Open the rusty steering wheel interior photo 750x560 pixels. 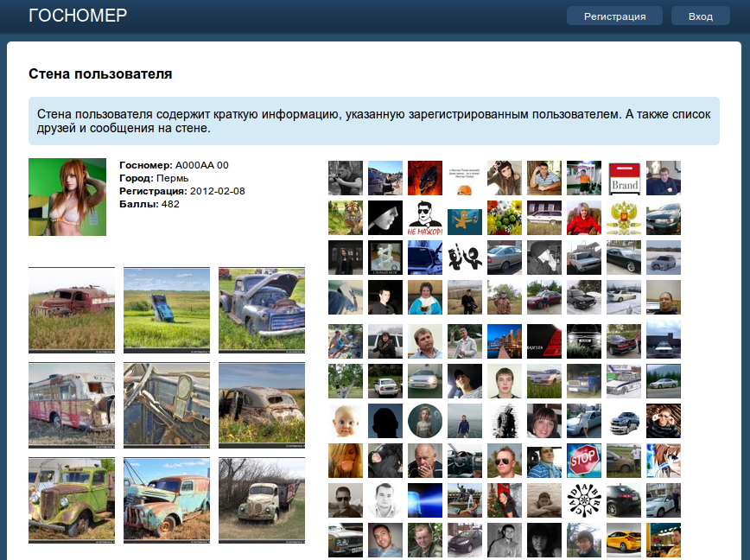(167, 405)
